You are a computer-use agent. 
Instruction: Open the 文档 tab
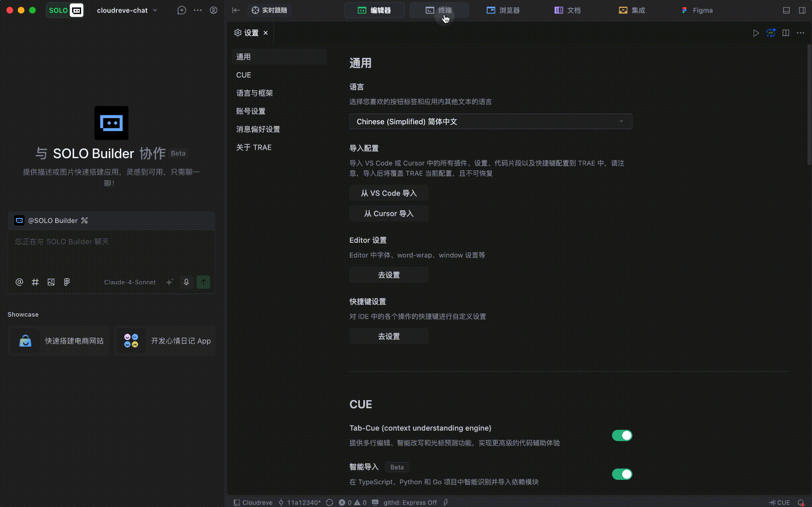tap(567, 10)
